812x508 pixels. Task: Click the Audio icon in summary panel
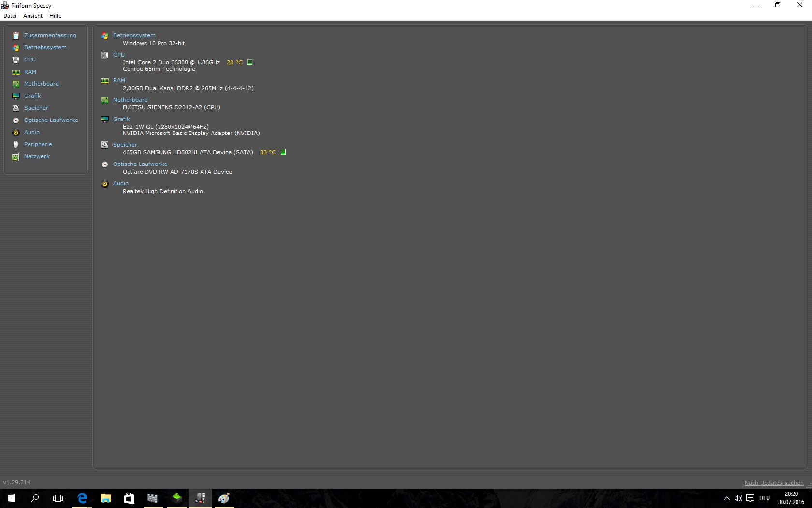point(105,184)
